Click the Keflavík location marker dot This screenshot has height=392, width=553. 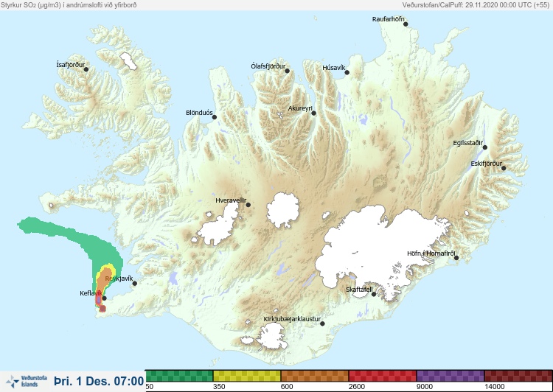point(104,298)
